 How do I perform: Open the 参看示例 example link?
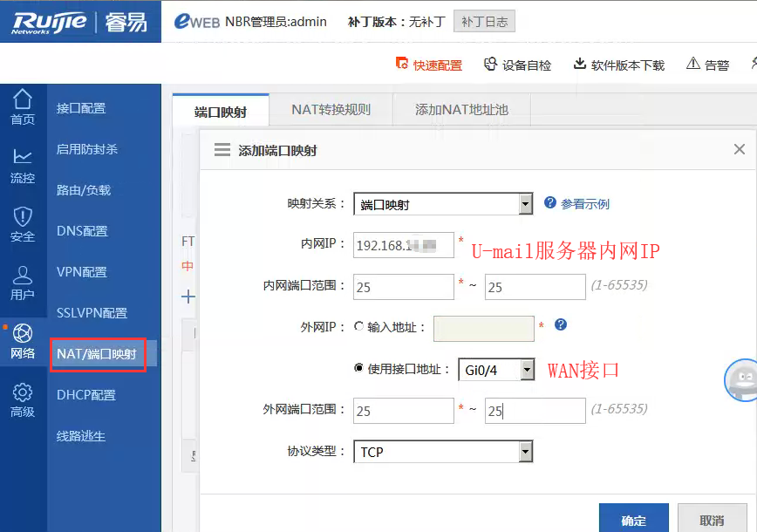[x=584, y=204]
